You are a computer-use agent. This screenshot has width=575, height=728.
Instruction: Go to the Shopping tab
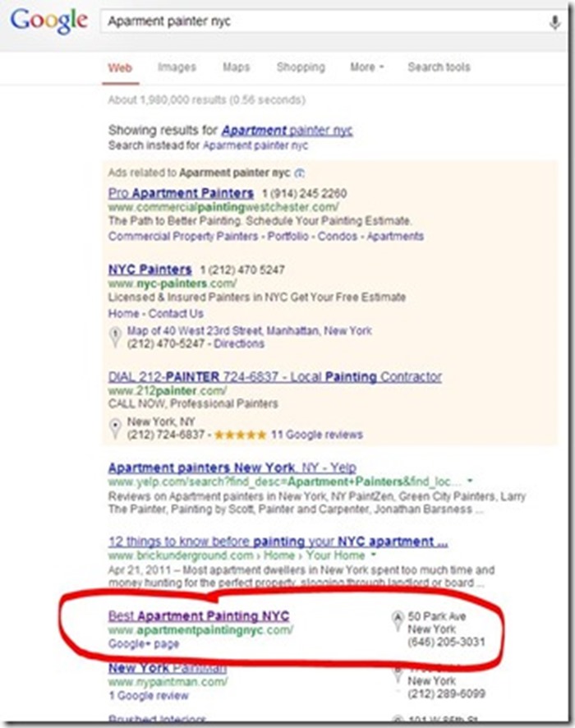point(301,67)
